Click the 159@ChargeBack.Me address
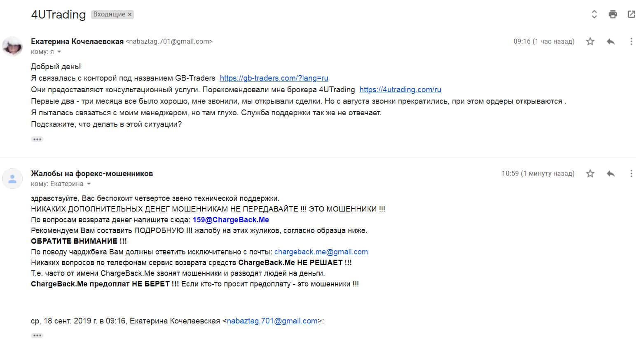 pyautogui.click(x=231, y=220)
